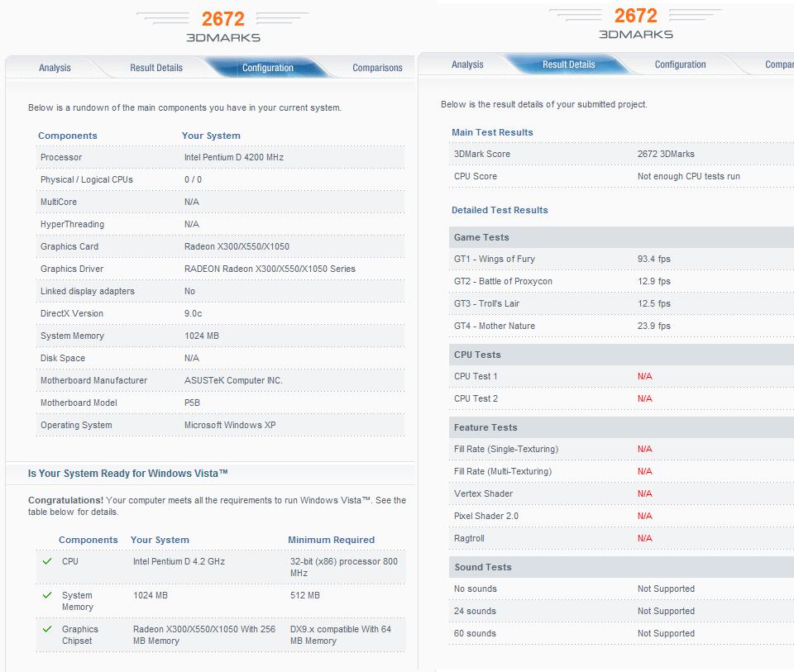Viewport: 794px width, 672px height.
Task: Click GT1 - Wings of Fury row
Action: pos(621,259)
